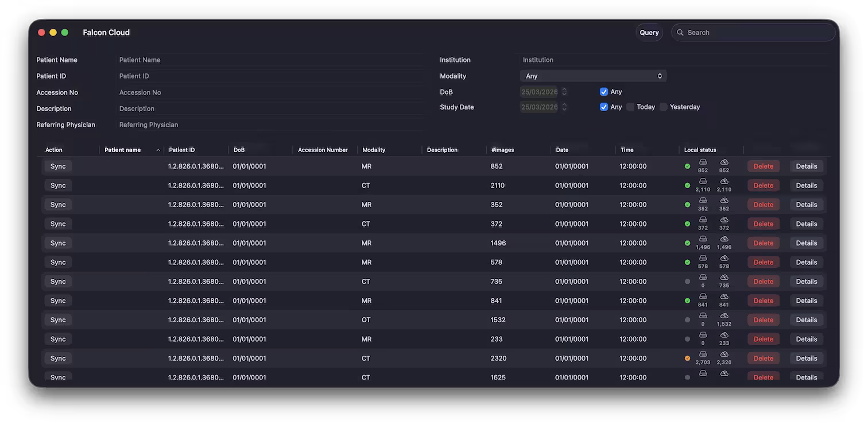Image resolution: width=868 pixels, height=425 pixels.
Task: Uncheck the DoB Any checkbox
Action: 604,92
